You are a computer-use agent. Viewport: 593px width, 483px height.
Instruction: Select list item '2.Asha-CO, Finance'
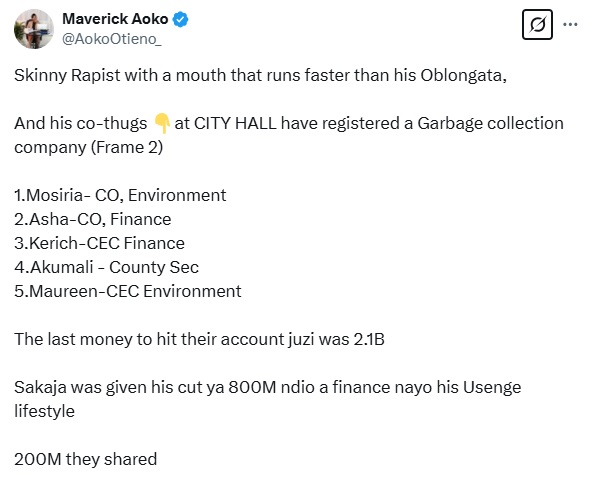tap(93, 219)
